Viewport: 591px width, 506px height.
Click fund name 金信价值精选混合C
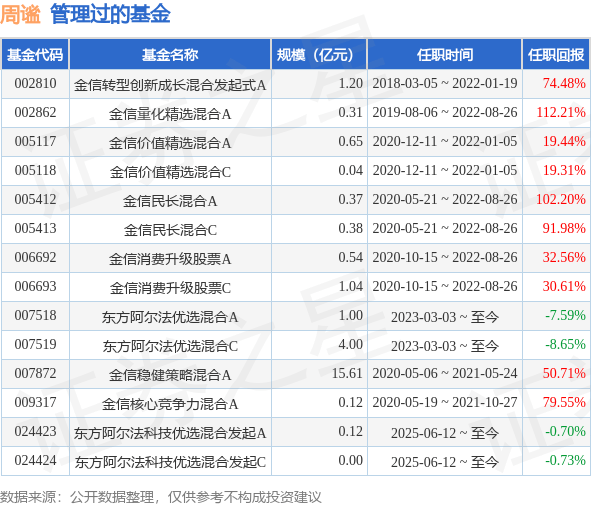point(170,172)
